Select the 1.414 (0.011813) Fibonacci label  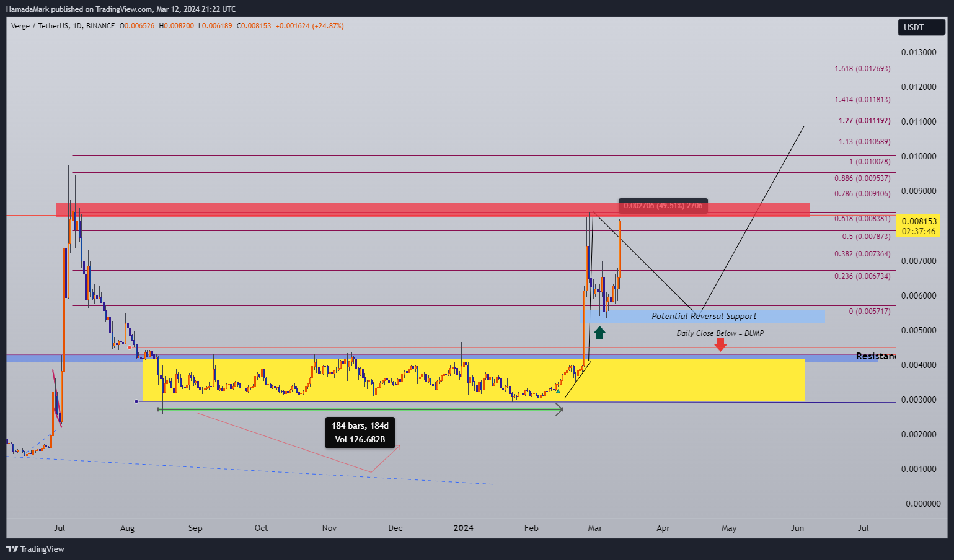coord(862,99)
